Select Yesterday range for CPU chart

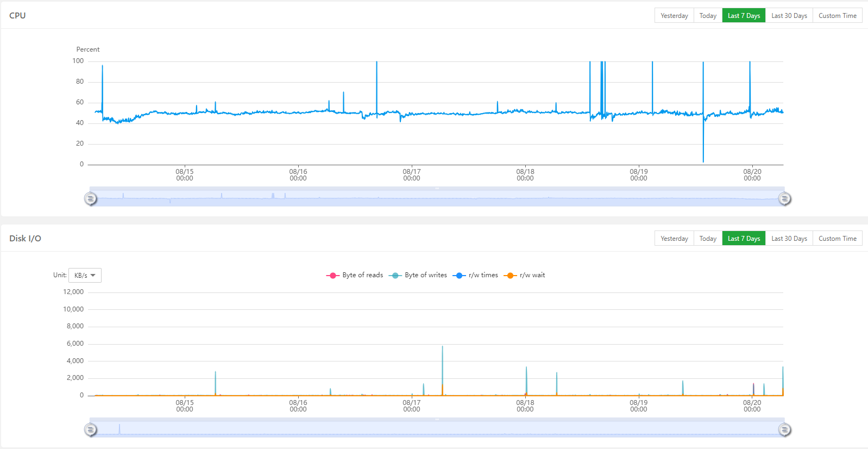(674, 16)
